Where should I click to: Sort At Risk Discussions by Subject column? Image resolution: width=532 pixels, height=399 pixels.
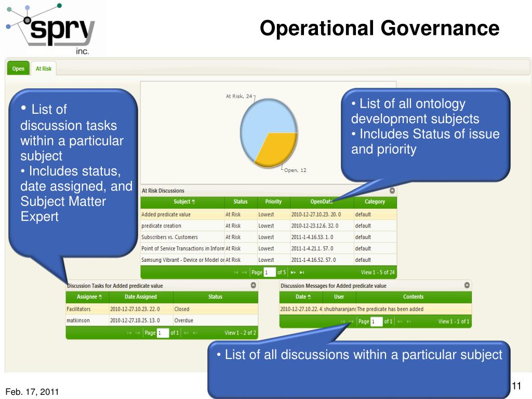pyautogui.click(x=183, y=202)
